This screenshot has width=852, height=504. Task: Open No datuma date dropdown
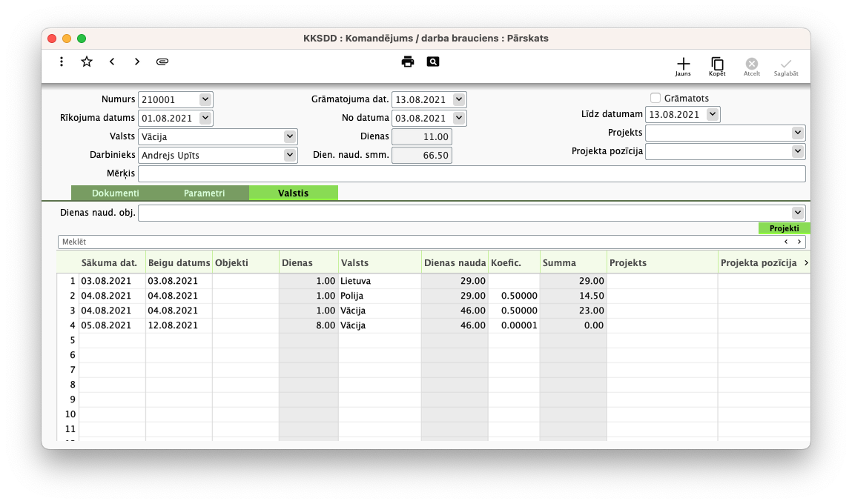click(x=458, y=118)
